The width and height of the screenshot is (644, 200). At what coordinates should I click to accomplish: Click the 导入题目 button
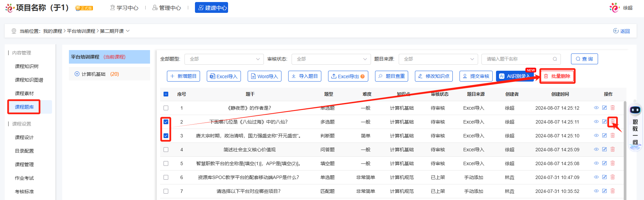point(305,76)
